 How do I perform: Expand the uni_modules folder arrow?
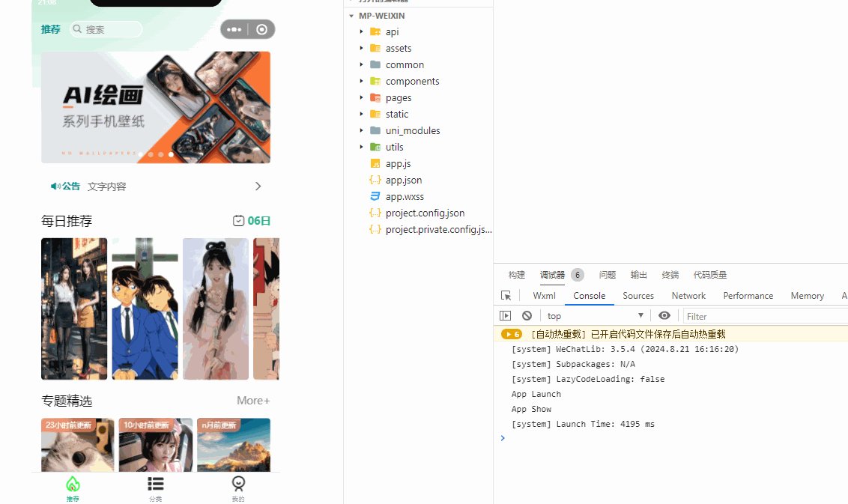pos(361,131)
